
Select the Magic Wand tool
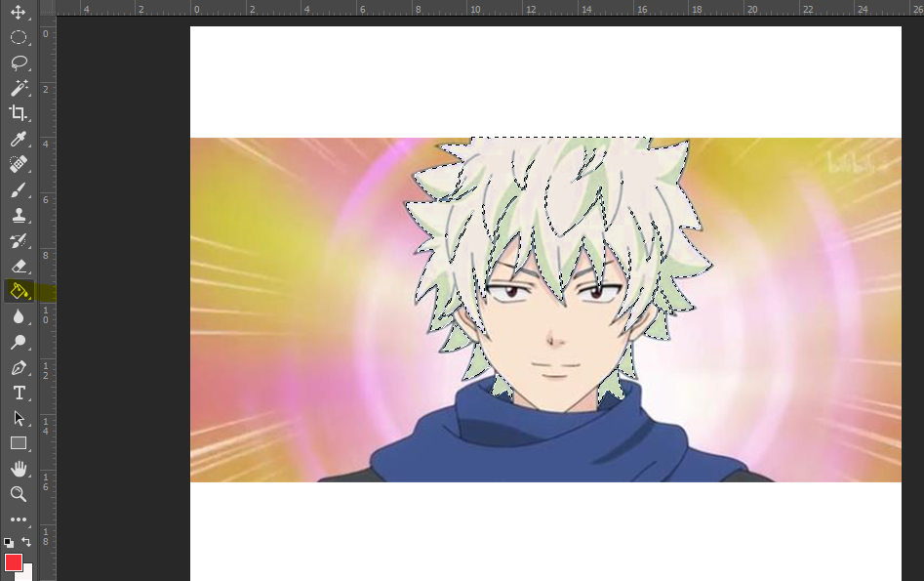pos(19,88)
